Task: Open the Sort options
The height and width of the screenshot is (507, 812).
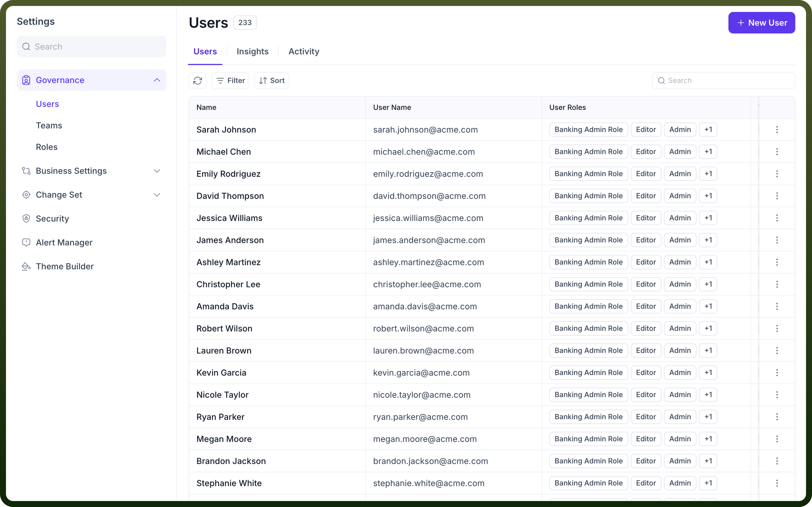Action: coord(272,80)
